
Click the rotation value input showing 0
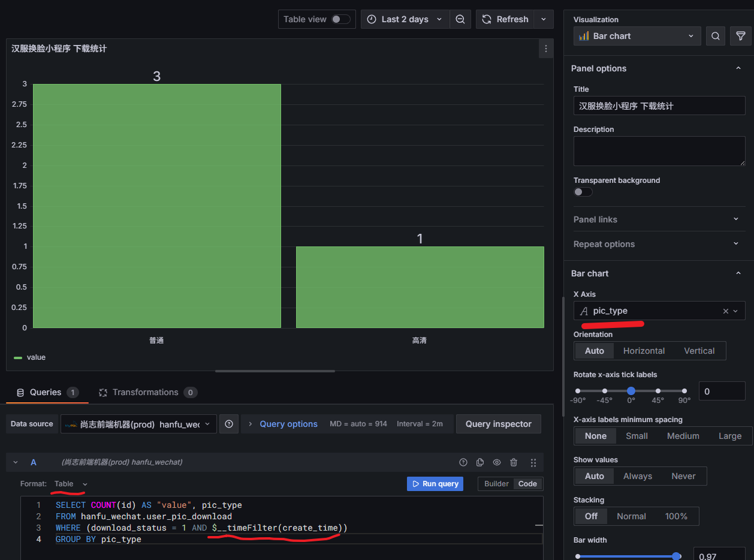coord(722,391)
